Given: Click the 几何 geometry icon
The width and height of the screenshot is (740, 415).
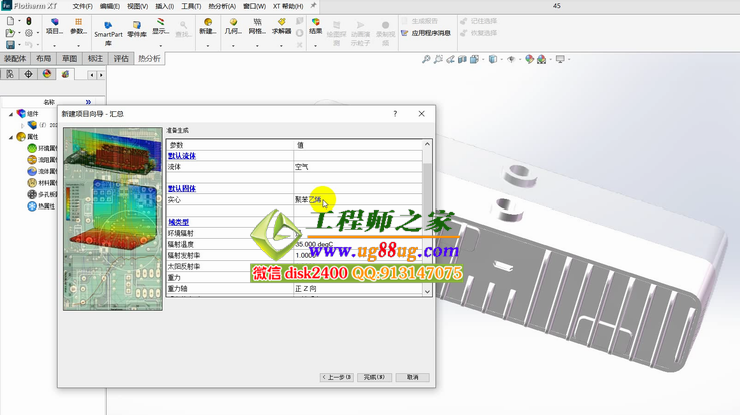Looking at the screenshot, I should 233,26.
